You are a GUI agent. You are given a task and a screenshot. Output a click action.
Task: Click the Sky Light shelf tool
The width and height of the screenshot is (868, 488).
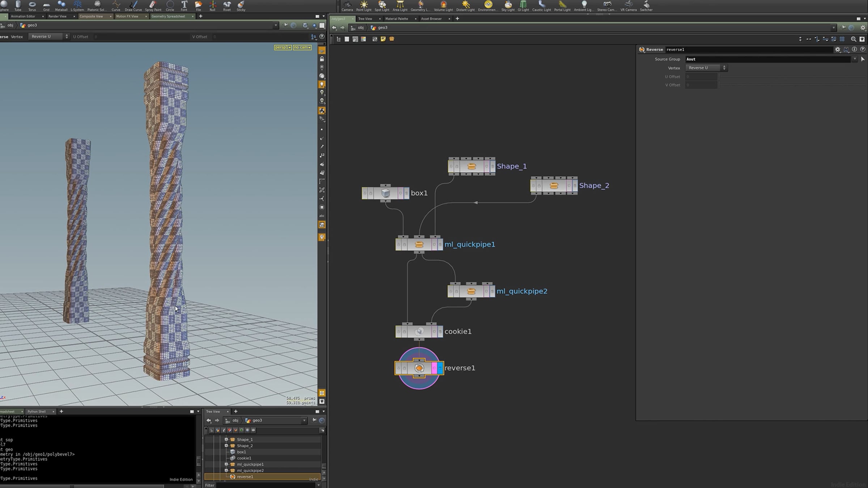point(508,6)
